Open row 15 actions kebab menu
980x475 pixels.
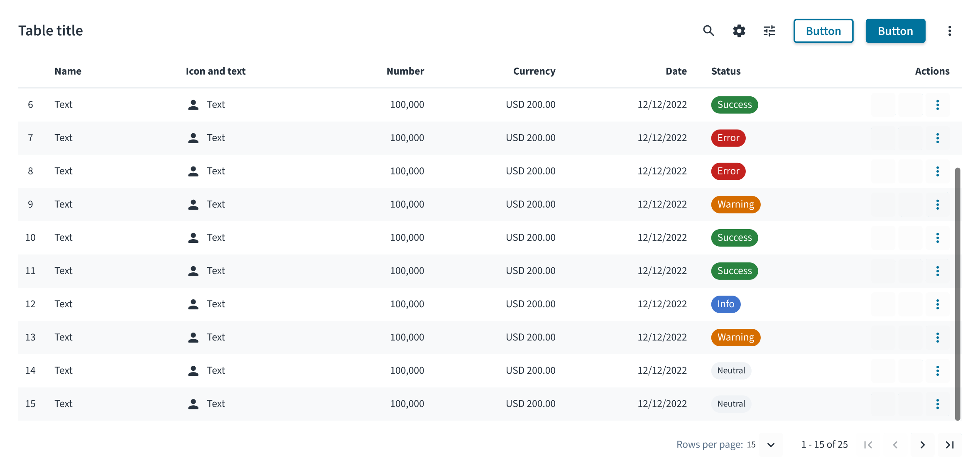(x=937, y=404)
